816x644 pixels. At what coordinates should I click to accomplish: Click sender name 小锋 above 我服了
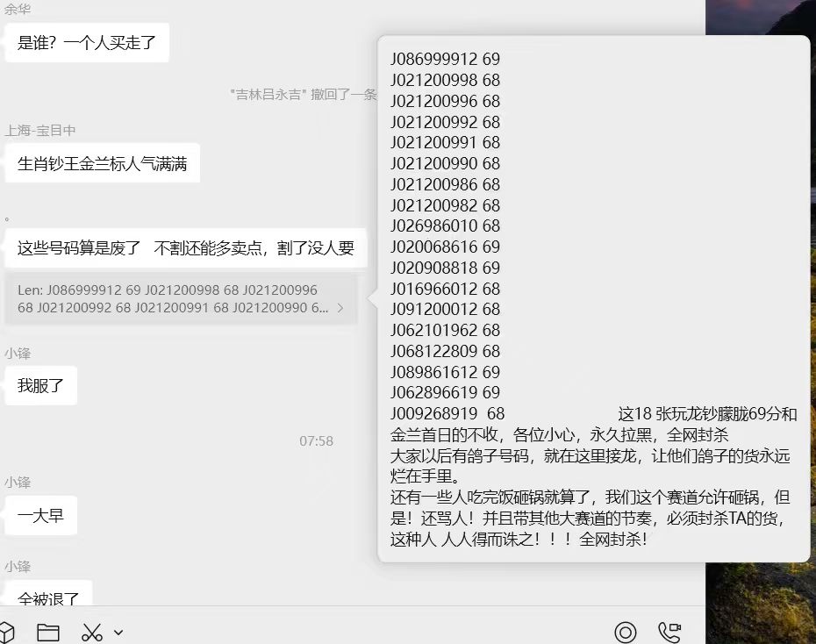(18, 353)
